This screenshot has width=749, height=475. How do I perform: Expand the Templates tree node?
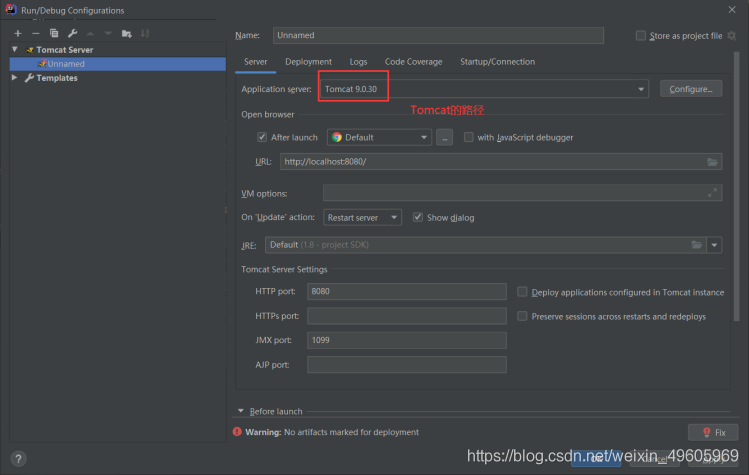pos(15,77)
